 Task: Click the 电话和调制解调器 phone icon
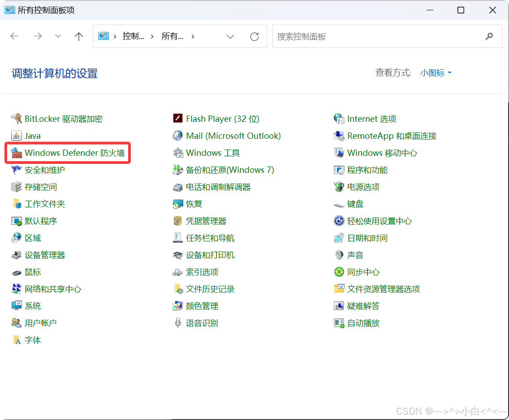(177, 187)
